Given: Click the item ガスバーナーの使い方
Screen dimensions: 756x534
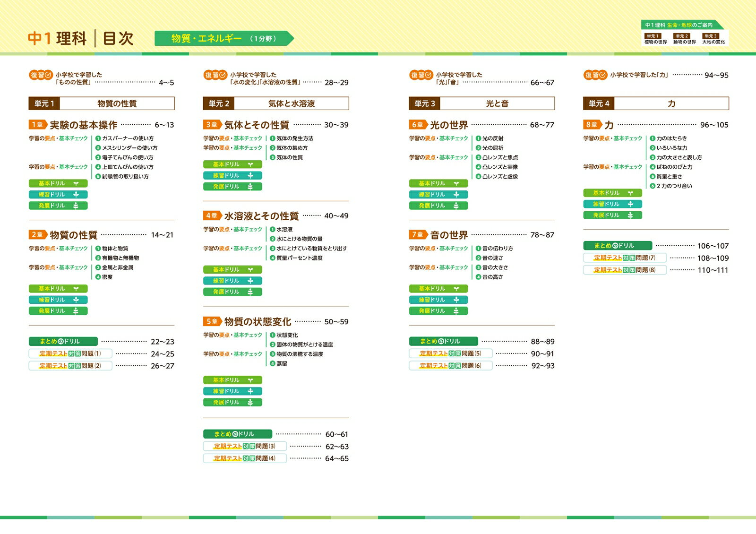Looking at the screenshot, I should (124, 138).
